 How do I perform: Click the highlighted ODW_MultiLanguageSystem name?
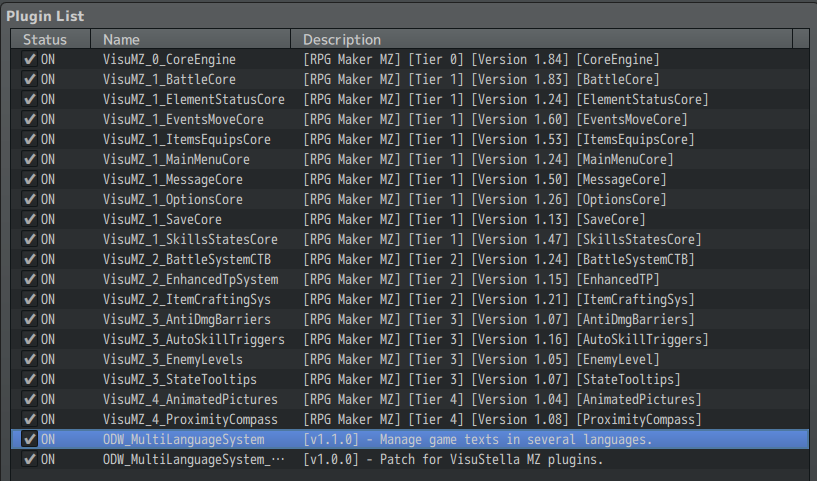click(183, 439)
